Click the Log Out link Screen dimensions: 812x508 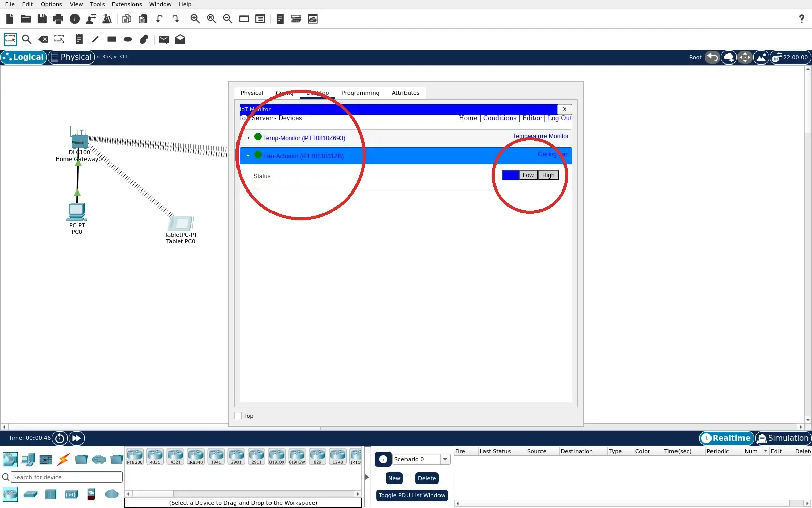click(560, 118)
